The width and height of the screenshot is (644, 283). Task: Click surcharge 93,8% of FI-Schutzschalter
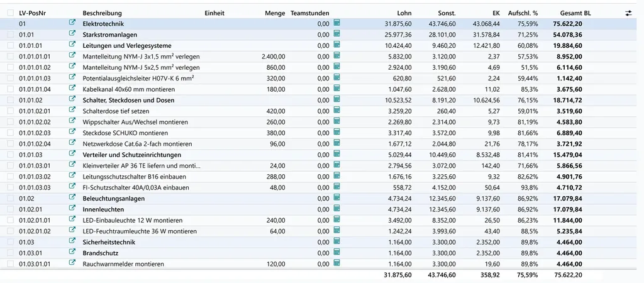tap(530, 187)
